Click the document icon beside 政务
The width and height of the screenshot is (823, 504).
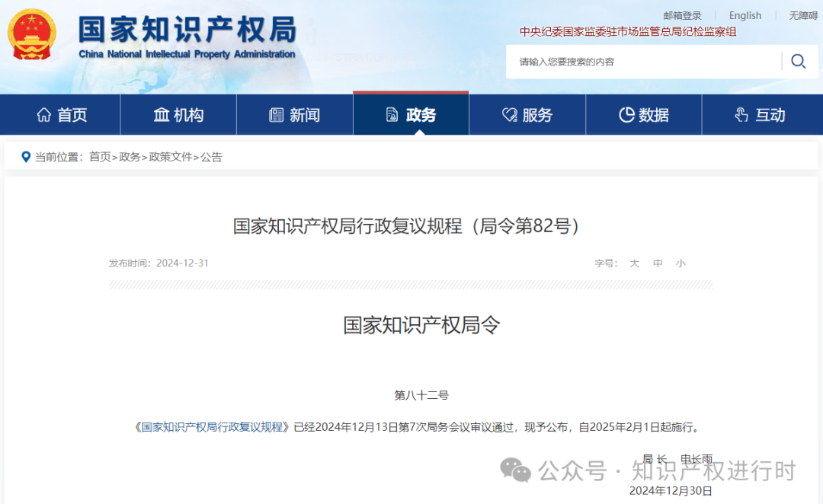(x=394, y=114)
